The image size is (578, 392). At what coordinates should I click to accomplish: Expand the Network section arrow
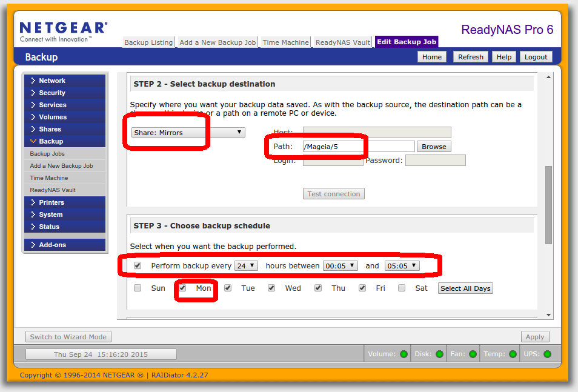pyautogui.click(x=33, y=81)
